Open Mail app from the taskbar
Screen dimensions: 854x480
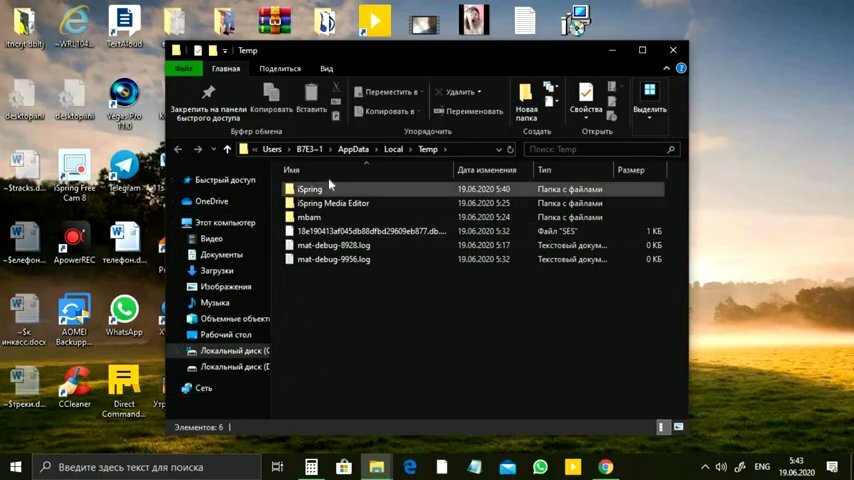508,467
